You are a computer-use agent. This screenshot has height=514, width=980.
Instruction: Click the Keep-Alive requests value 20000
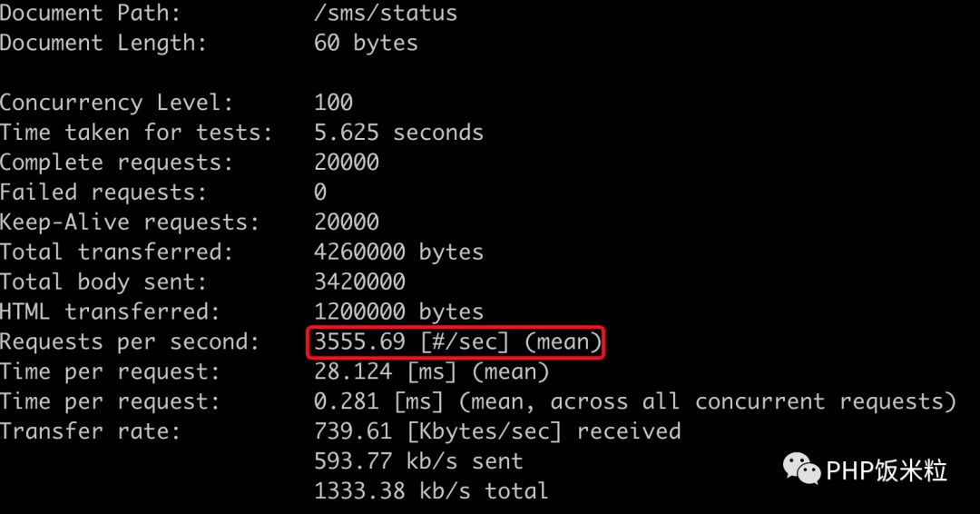347,222
